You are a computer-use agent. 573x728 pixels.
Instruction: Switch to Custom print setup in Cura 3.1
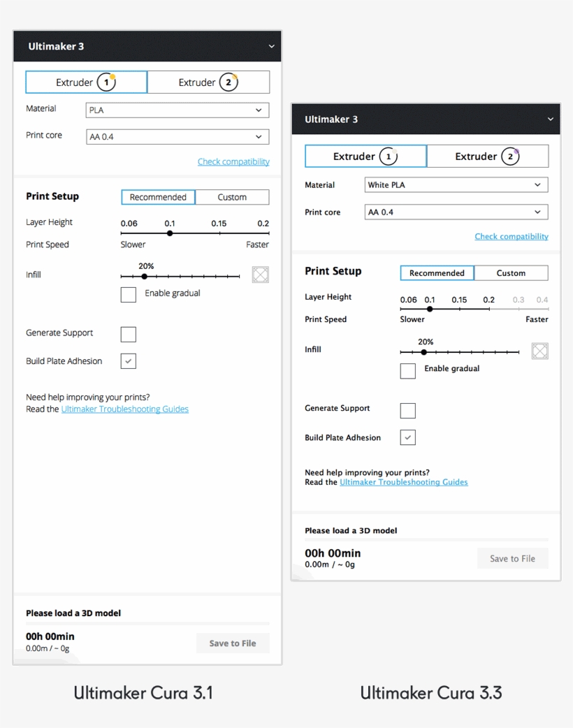[x=232, y=197]
